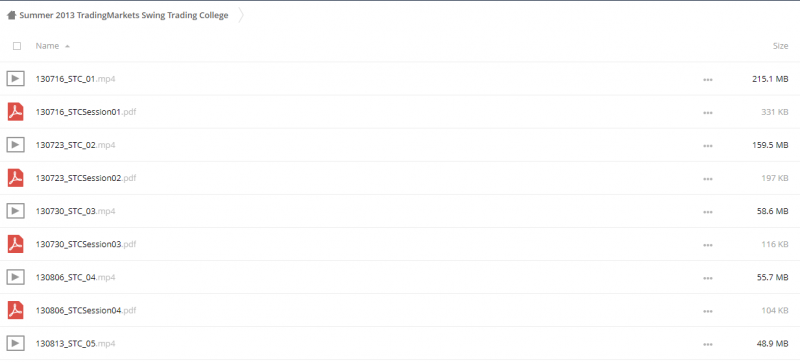
Task: Click video icon for 130813_STC_05.mp4
Action: pyautogui.click(x=16, y=343)
